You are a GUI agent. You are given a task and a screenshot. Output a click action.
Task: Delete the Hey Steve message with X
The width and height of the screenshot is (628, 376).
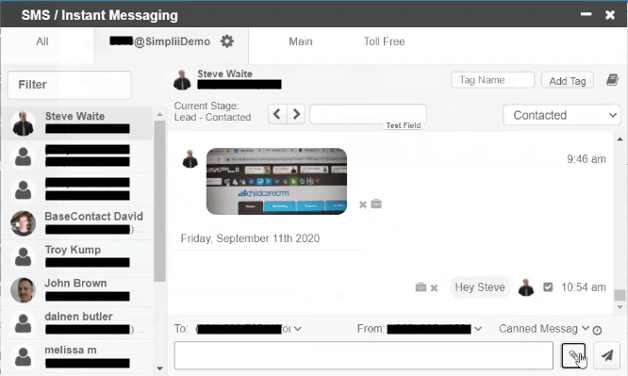(434, 288)
